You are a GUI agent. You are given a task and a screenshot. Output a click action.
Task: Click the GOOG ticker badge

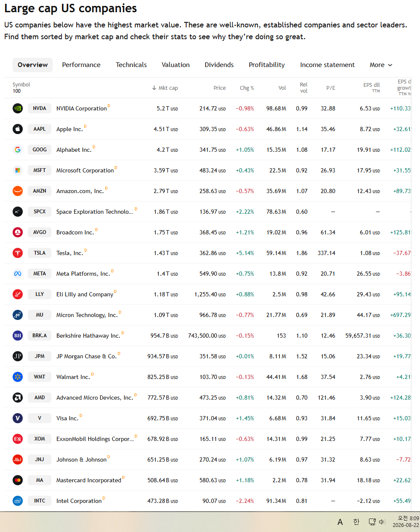click(x=40, y=150)
